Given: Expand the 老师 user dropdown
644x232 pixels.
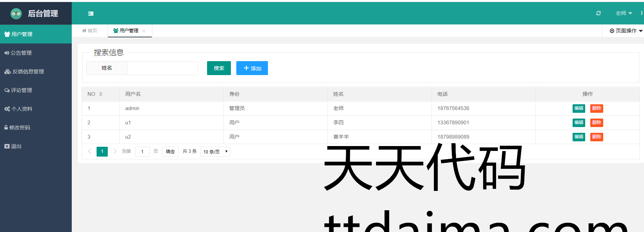Looking at the screenshot, I should click(x=624, y=13).
